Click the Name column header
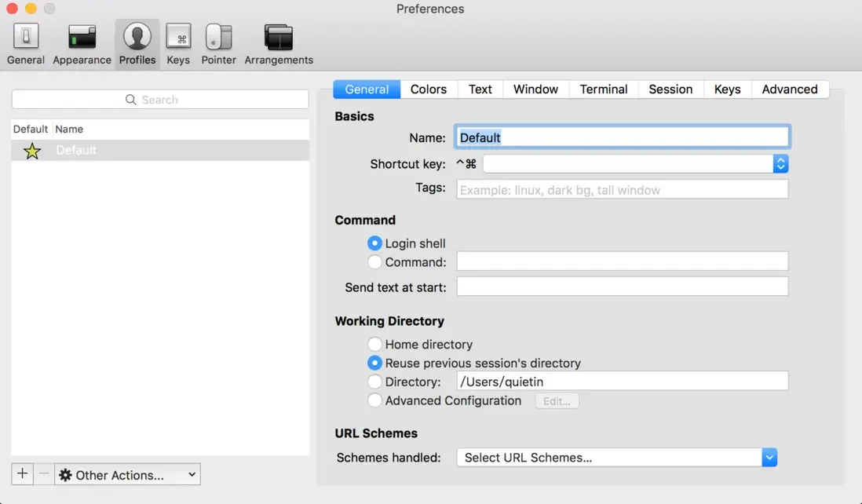Viewport: 862px width, 504px height. click(69, 130)
